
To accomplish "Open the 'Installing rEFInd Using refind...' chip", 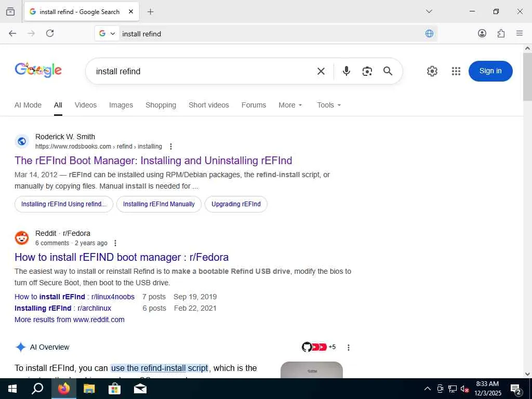I will click(x=64, y=204).
